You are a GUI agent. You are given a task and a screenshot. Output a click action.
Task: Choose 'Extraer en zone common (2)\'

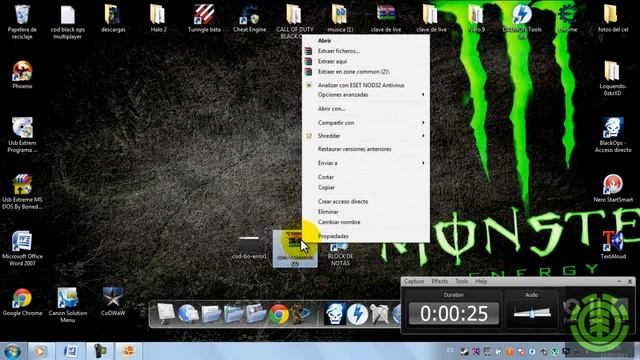point(365,71)
